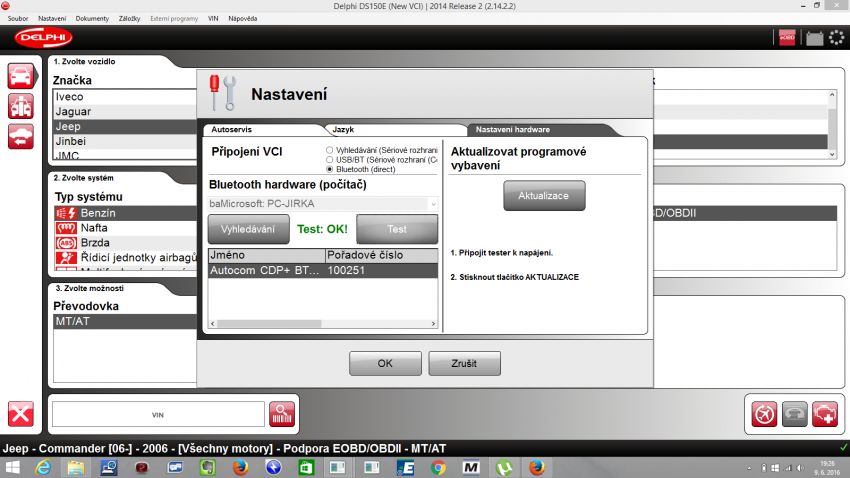Select MT/AT in the Převodovka list
The width and height of the screenshot is (850, 478).
(125, 321)
